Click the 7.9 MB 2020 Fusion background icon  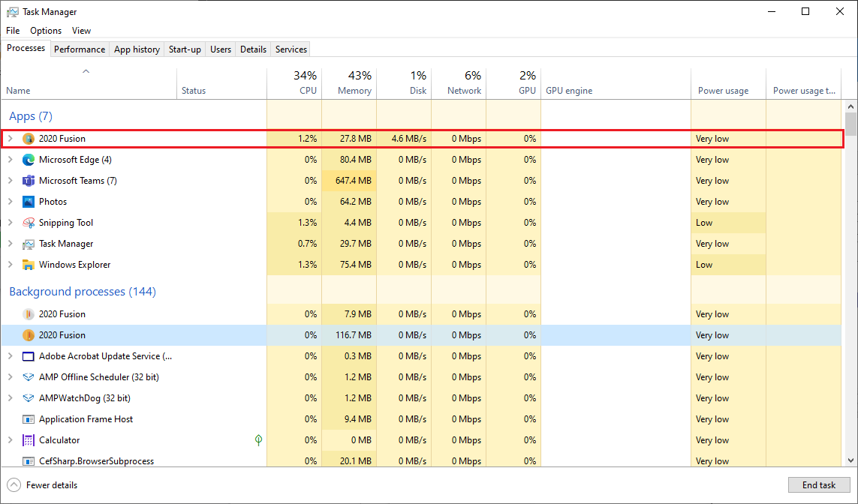[x=29, y=314]
